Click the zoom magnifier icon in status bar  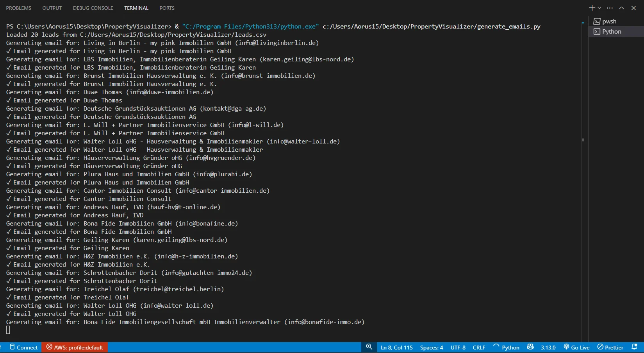[x=369, y=347]
